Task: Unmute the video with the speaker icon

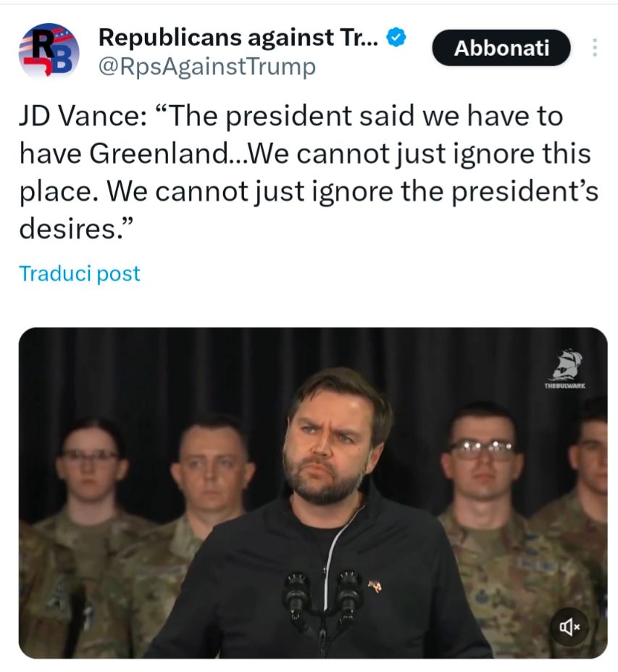Action: tap(569, 627)
